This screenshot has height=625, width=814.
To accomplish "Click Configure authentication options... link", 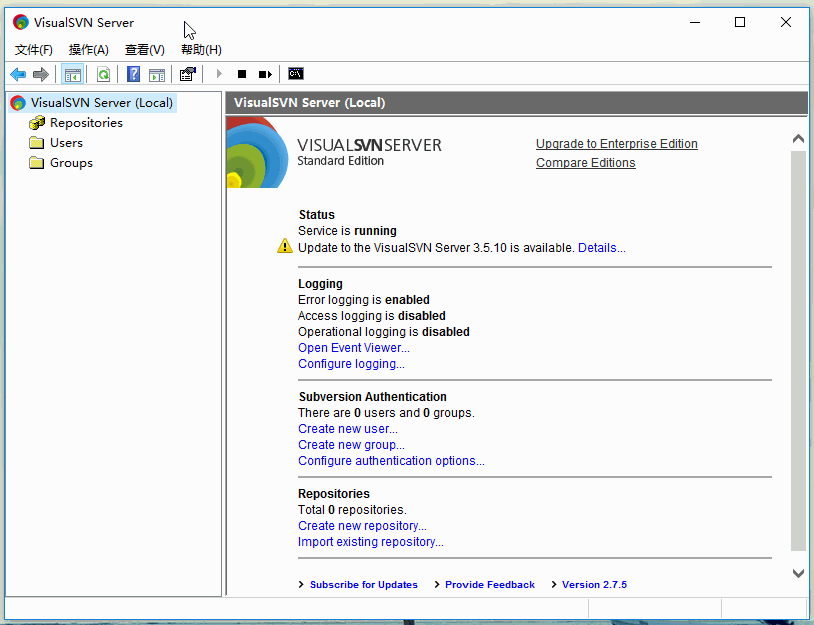I will click(x=391, y=461).
